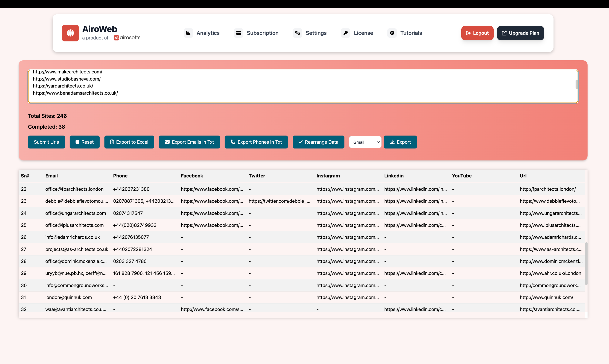Open the Tutorials menu item

point(411,33)
